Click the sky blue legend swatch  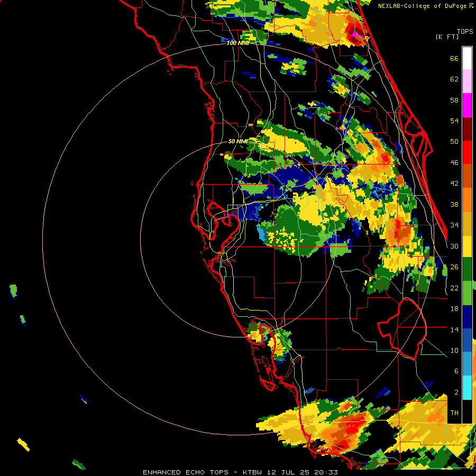(x=467, y=364)
